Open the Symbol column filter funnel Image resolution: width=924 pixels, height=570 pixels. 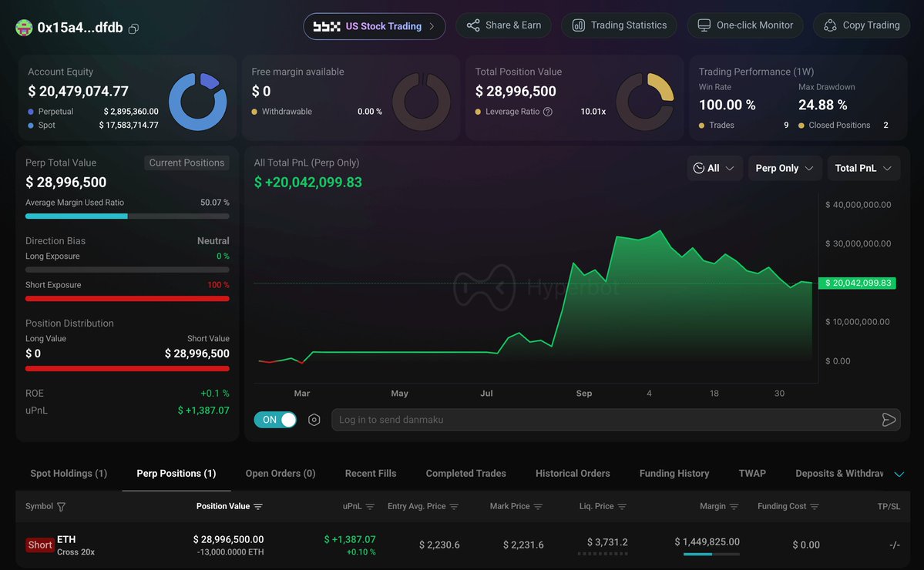[62, 506]
